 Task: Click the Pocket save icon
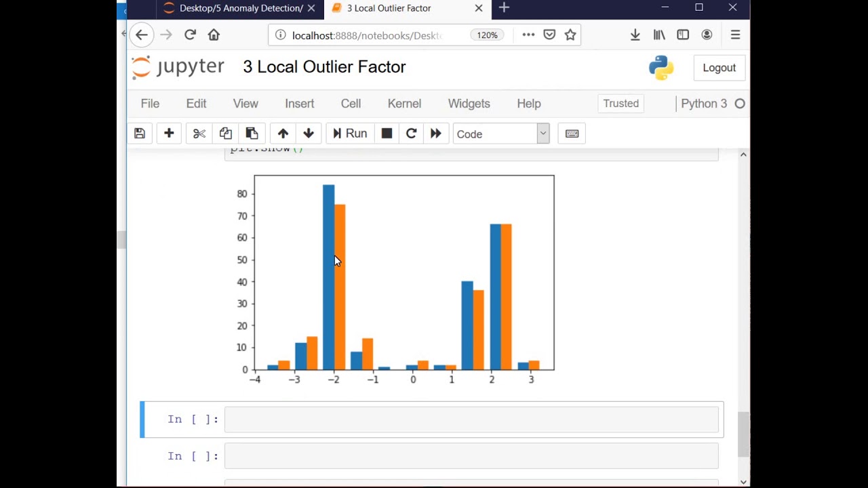[549, 35]
